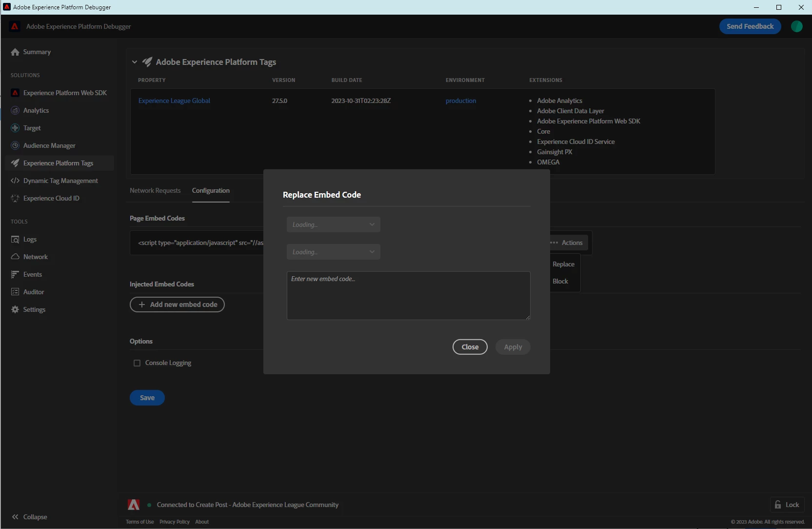Click the Analytics sidebar icon
This screenshot has height=529, width=812.
pyautogui.click(x=15, y=110)
